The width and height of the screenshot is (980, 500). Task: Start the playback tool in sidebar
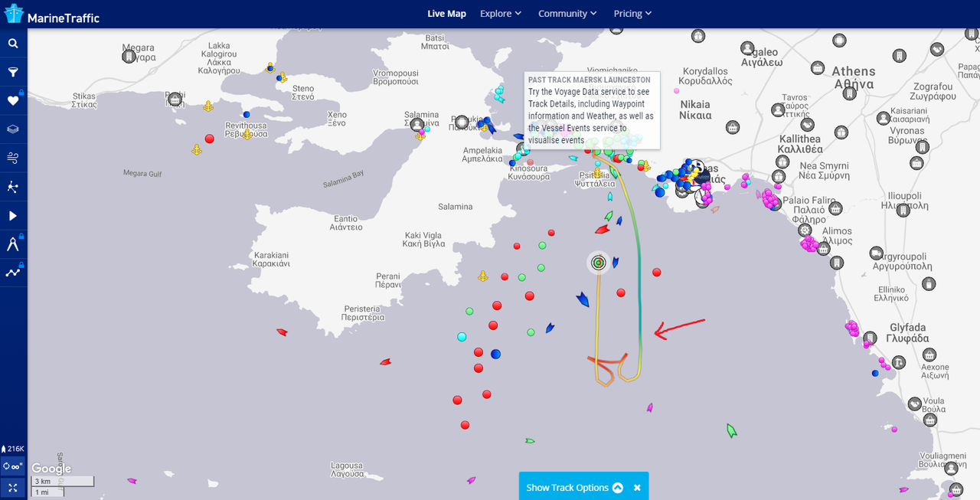13,216
